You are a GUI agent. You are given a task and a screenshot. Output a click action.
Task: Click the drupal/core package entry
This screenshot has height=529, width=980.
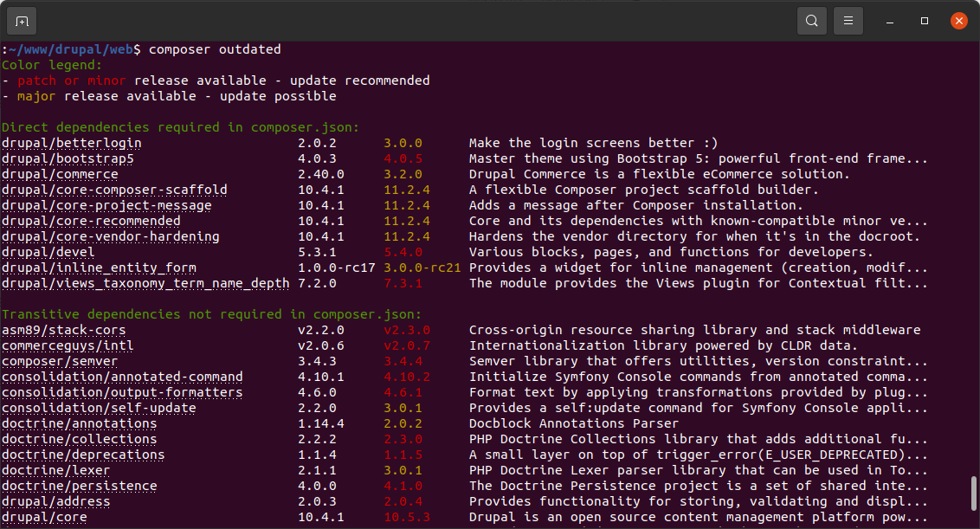[x=44, y=517]
